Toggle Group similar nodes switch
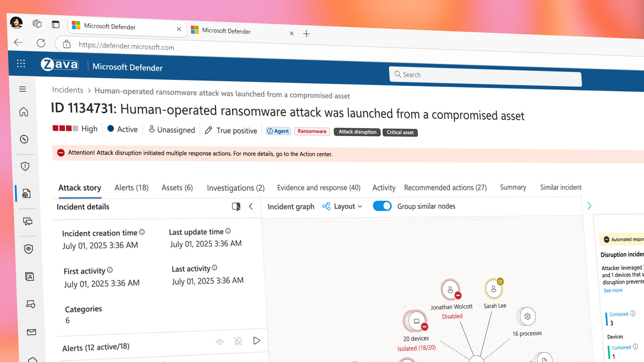The width and height of the screenshot is (644, 362). [x=382, y=206]
